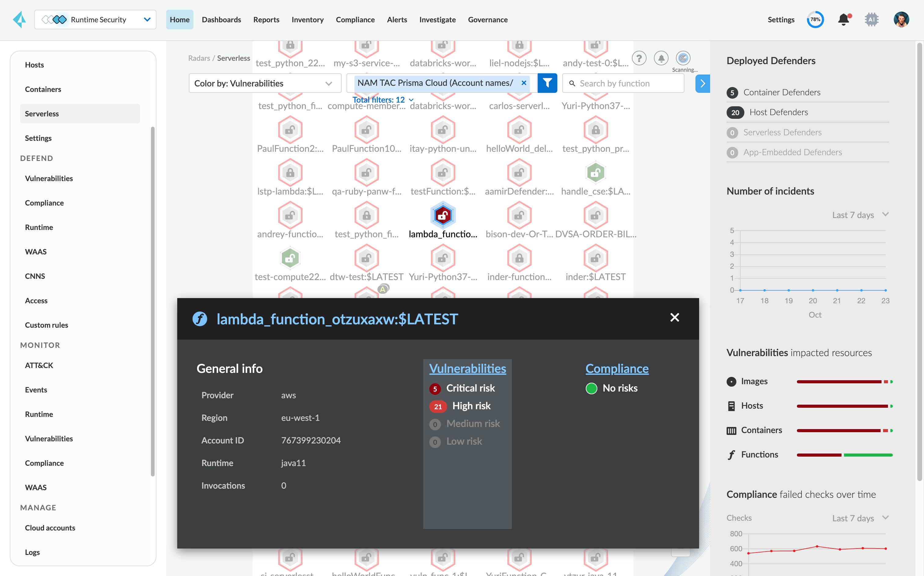This screenshot has height=576, width=924.
Task: Remove the NAM TAC Prisma Cloud filter
Action: tap(524, 83)
